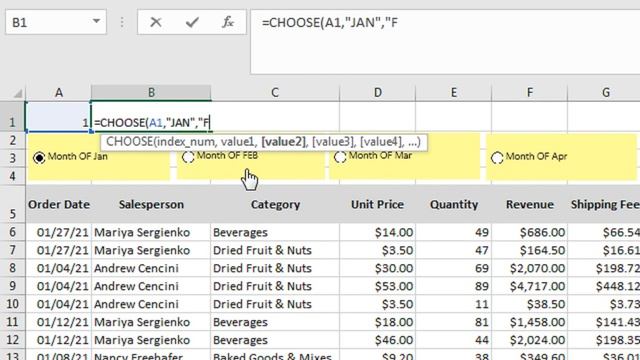
Task: Select column A header
Action: (x=59, y=93)
